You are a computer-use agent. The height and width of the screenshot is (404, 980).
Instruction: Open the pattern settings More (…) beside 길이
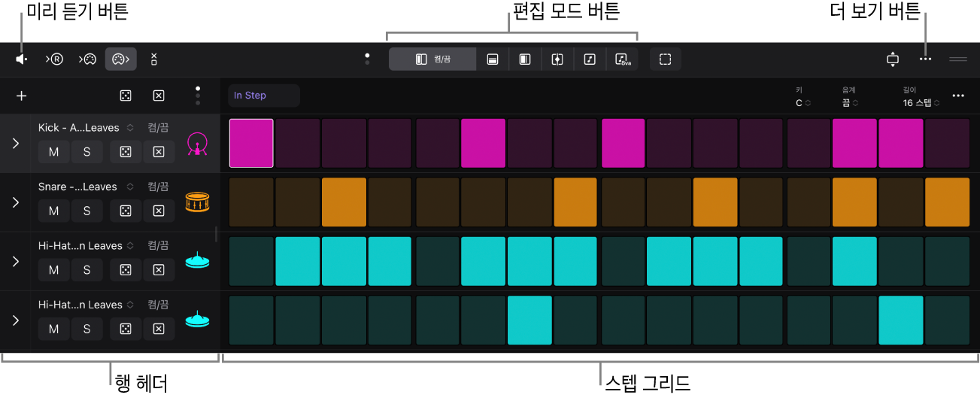958,96
